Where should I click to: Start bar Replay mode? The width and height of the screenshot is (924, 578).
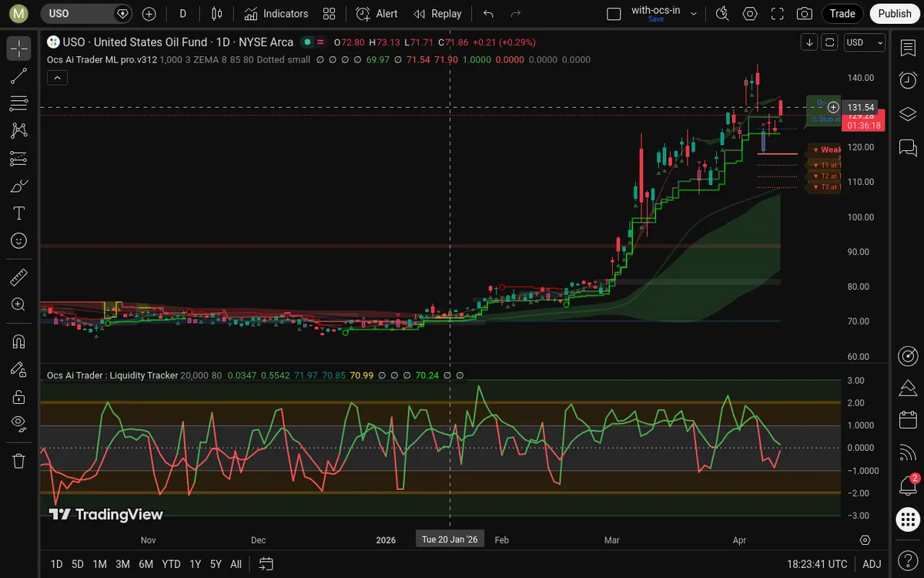point(437,14)
